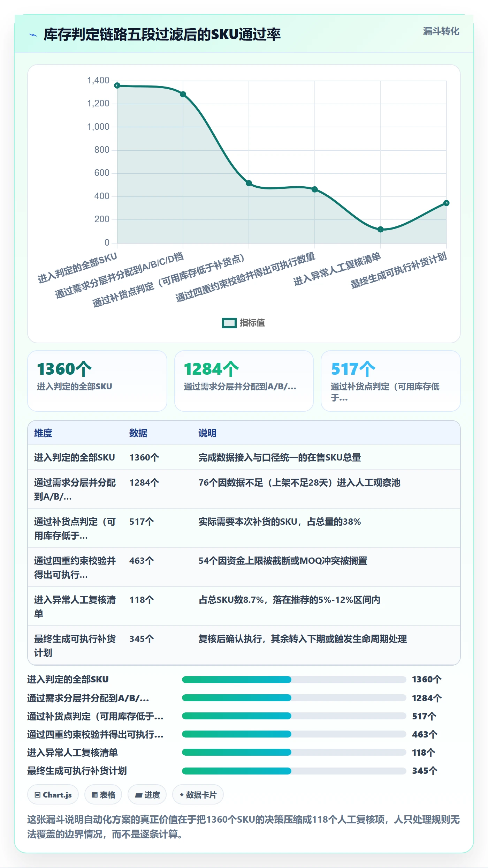488x868 pixels.
Task: Click the progress bar for 进入异常人工复核清单
Action: (x=294, y=752)
